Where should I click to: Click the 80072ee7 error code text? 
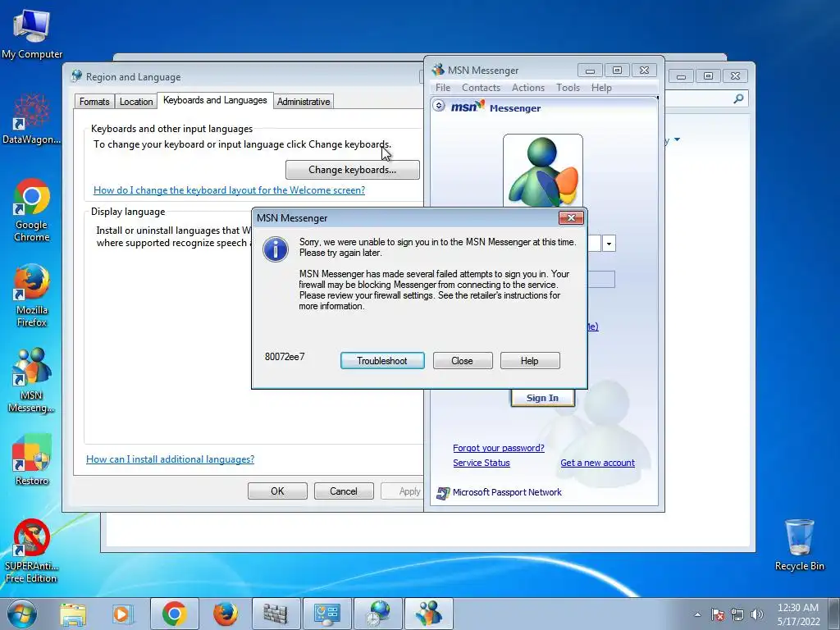pos(285,357)
